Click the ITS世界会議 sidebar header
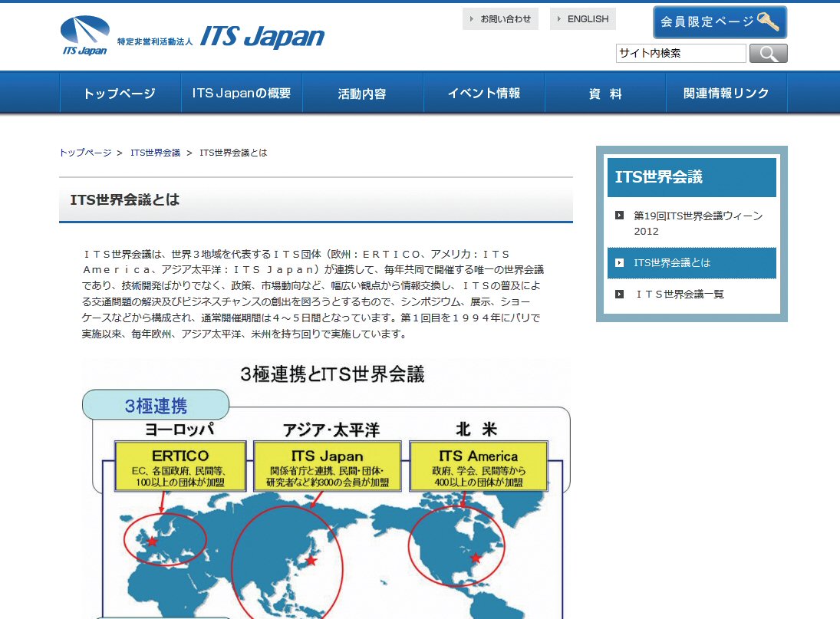 (692, 177)
